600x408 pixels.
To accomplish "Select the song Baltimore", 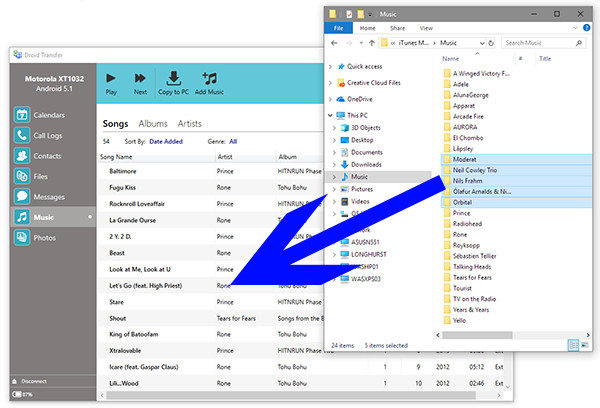I will (123, 171).
